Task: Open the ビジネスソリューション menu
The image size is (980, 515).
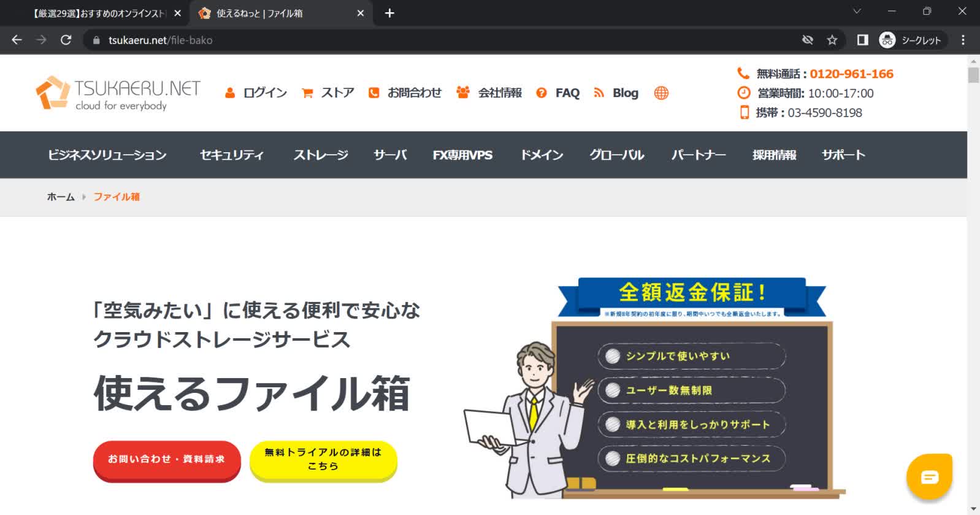Action: click(107, 155)
